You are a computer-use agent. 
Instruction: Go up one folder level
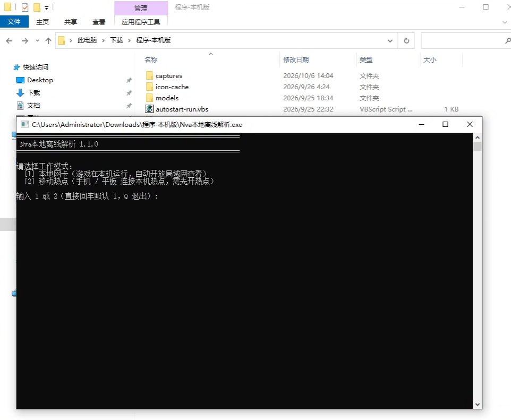48,41
